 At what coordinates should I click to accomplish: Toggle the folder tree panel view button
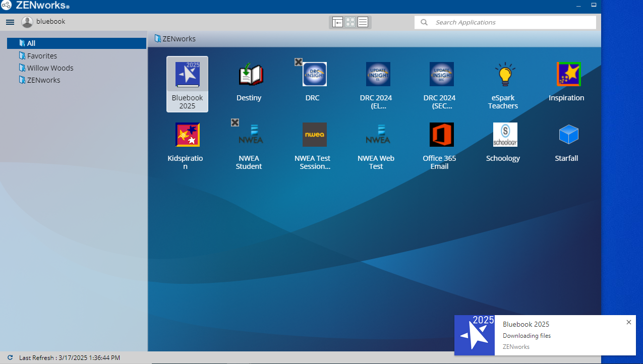[337, 22]
